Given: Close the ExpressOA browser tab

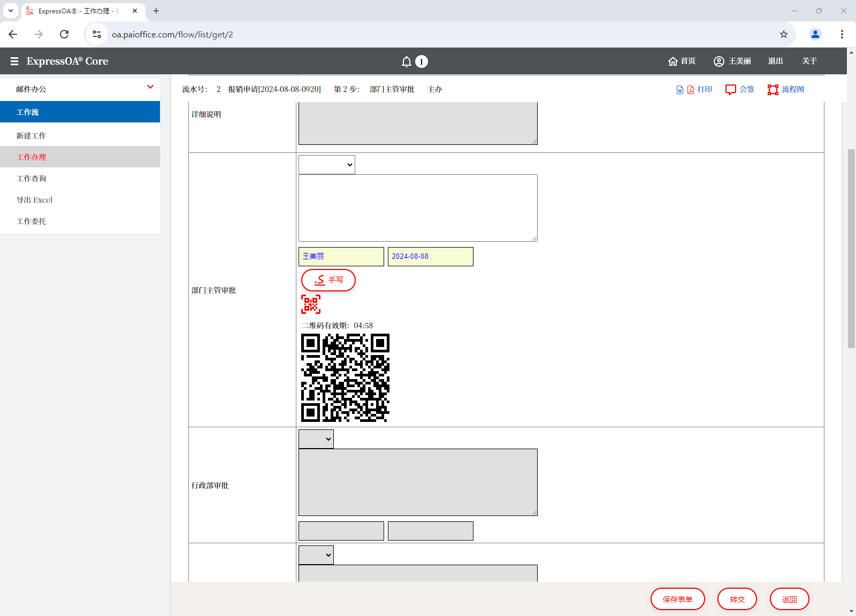Looking at the screenshot, I should [x=135, y=11].
